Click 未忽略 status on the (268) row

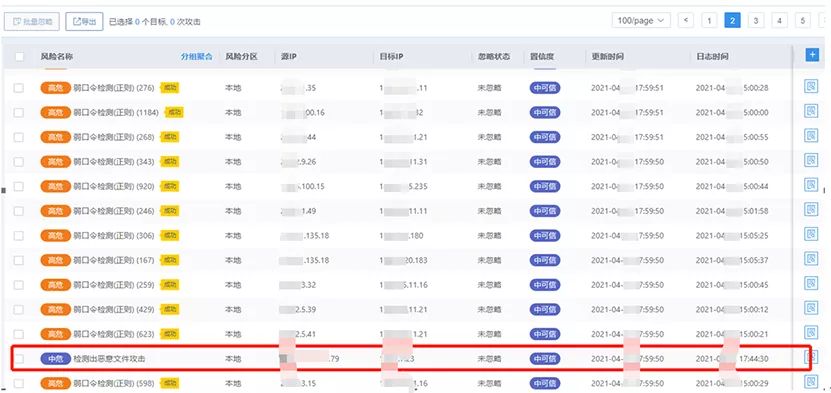[x=489, y=137]
